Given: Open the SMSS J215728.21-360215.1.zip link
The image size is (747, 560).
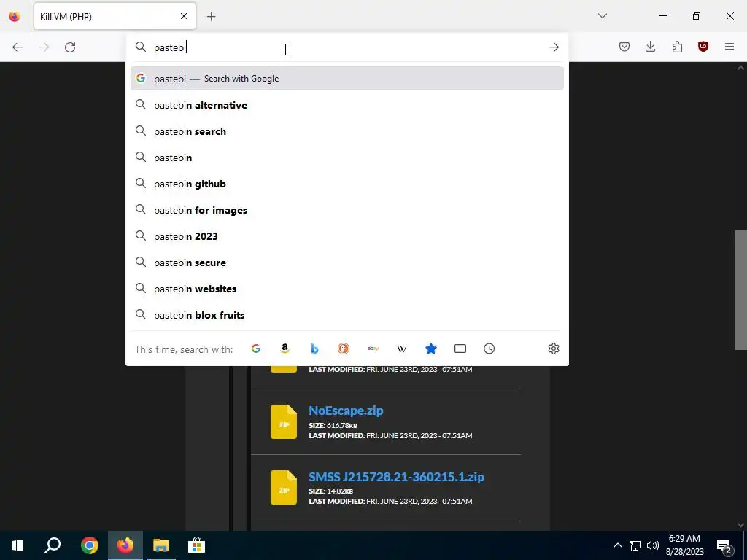Looking at the screenshot, I should [x=396, y=477].
